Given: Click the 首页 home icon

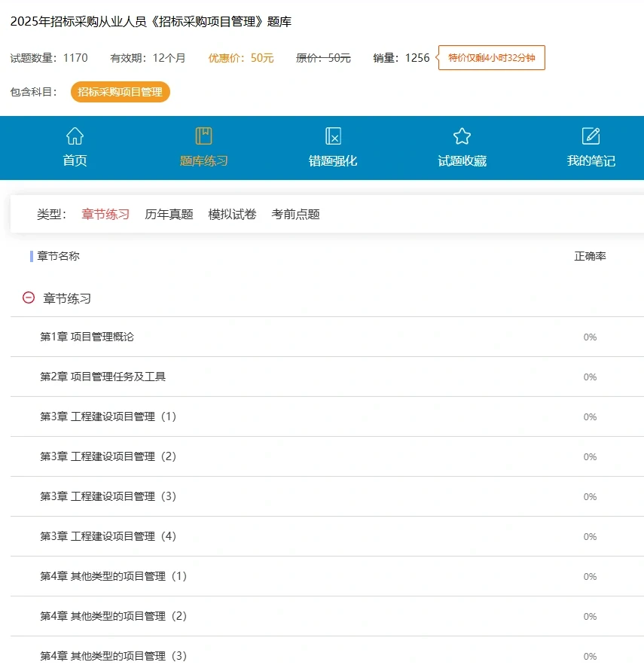Looking at the screenshot, I should [75, 136].
